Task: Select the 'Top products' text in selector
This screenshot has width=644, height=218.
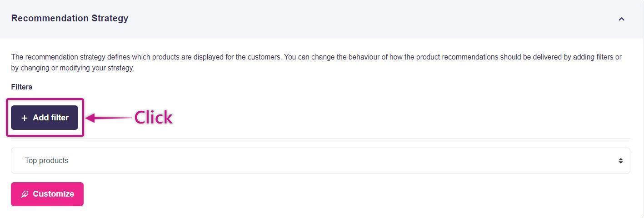Action: tap(46, 161)
